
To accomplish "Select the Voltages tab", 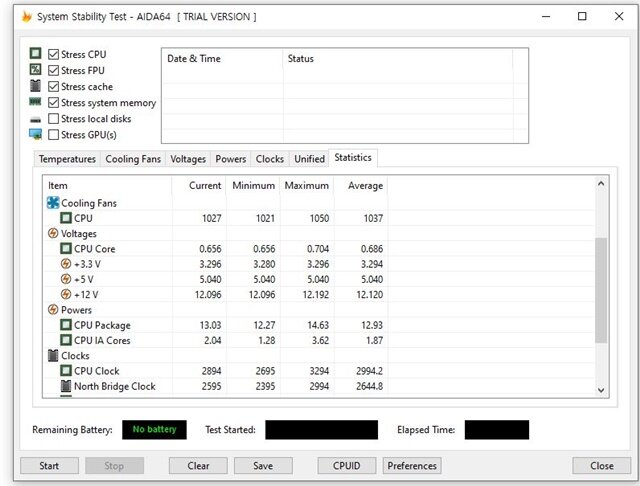I will point(188,159).
